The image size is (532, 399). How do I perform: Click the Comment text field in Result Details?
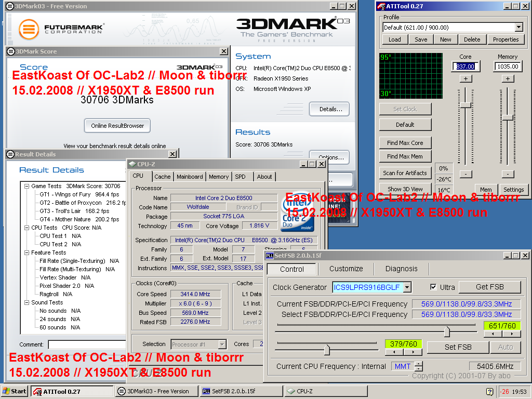87,345
